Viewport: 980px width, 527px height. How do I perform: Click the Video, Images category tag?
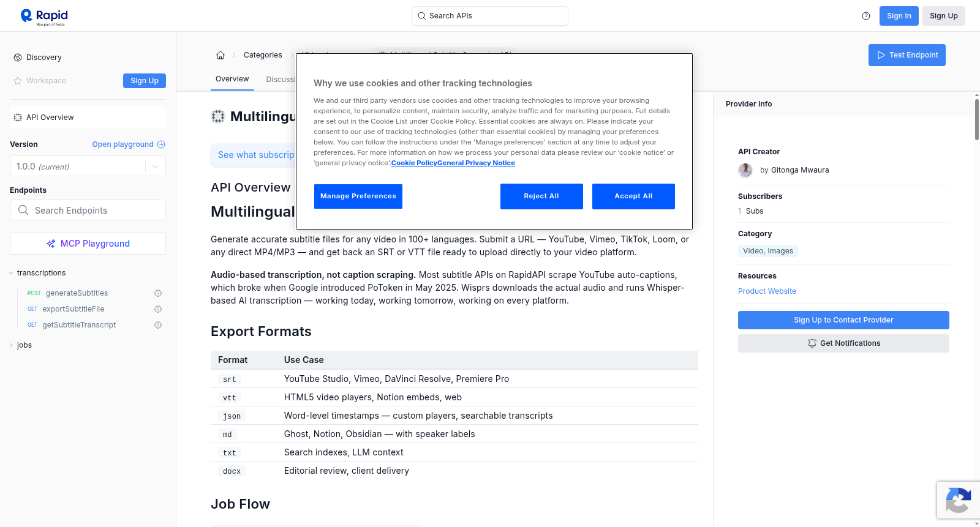point(768,251)
